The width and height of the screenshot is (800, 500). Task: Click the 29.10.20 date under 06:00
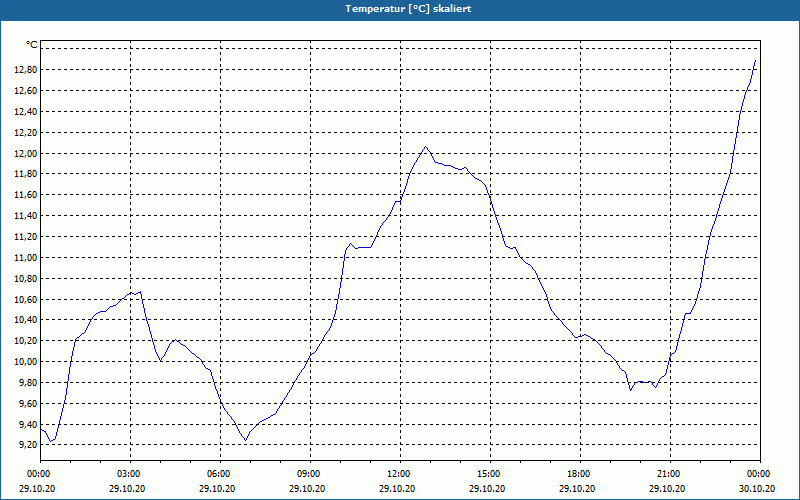point(217,488)
